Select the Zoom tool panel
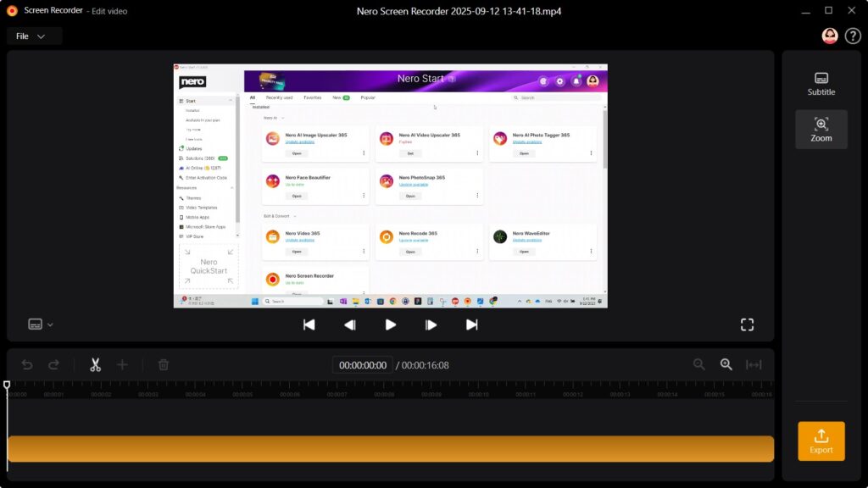The height and width of the screenshot is (488, 868). (x=821, y=129)
